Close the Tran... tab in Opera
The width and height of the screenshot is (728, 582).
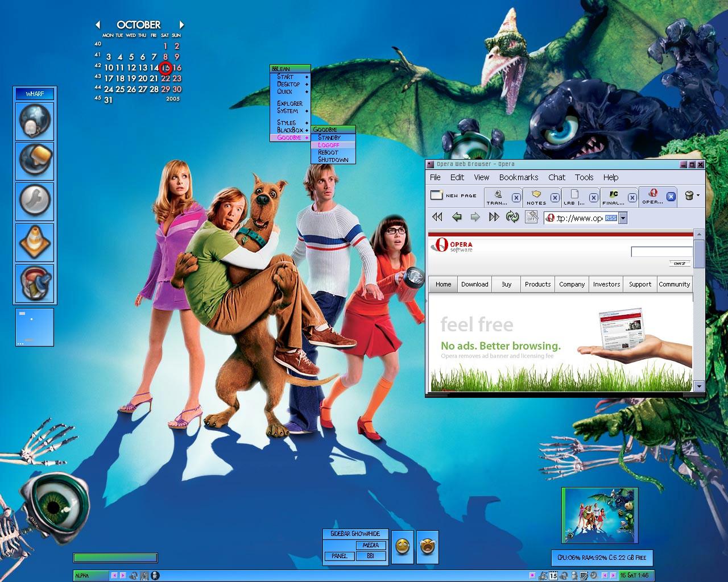pyautogui.click(x=516, y=198)
